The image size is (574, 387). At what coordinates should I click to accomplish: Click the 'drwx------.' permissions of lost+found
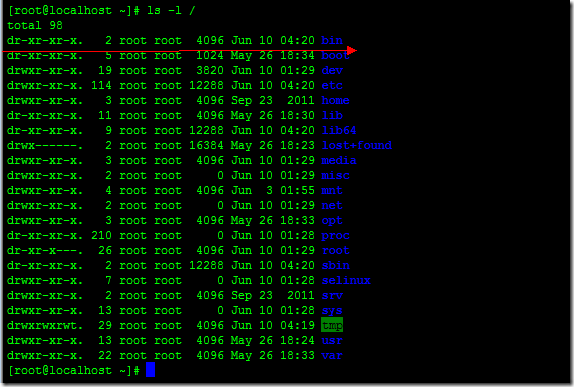(45, 145)
